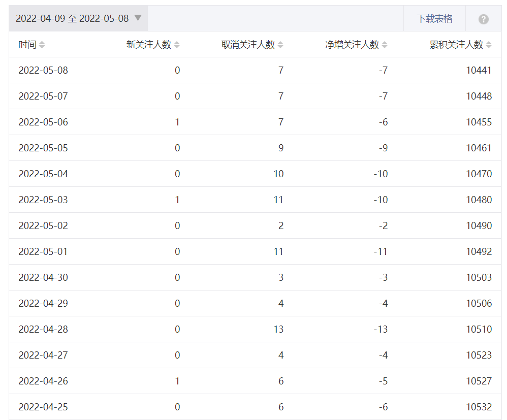
Task: Click unfollow count 3 on 2022-04-30
Action: pyautogui.click(x=281, y=277)
